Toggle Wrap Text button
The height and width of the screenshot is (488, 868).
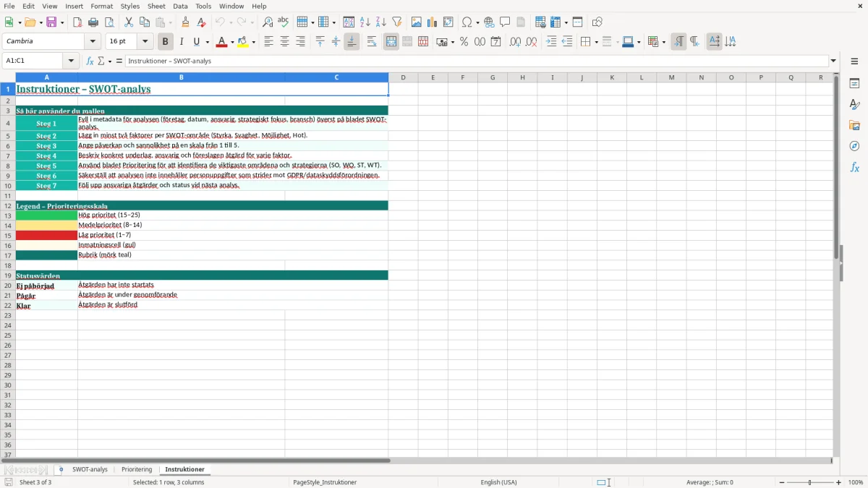(x=372, y=42)
